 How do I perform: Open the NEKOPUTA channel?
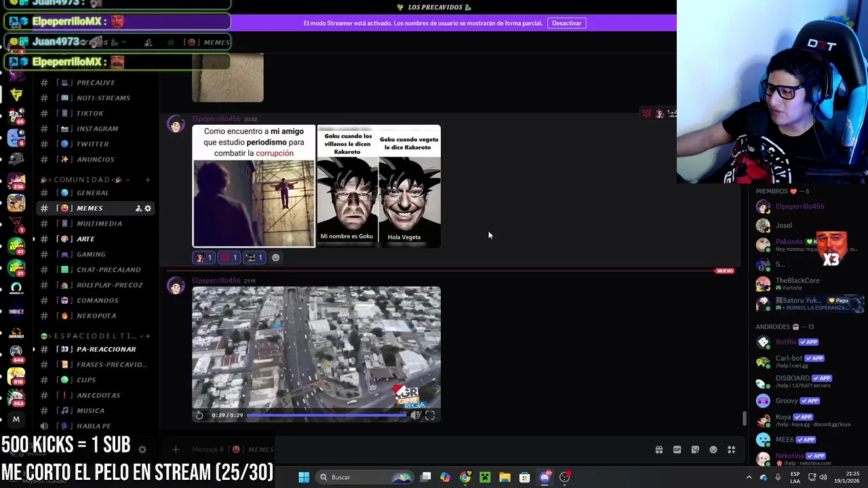[x=95, y=316]
